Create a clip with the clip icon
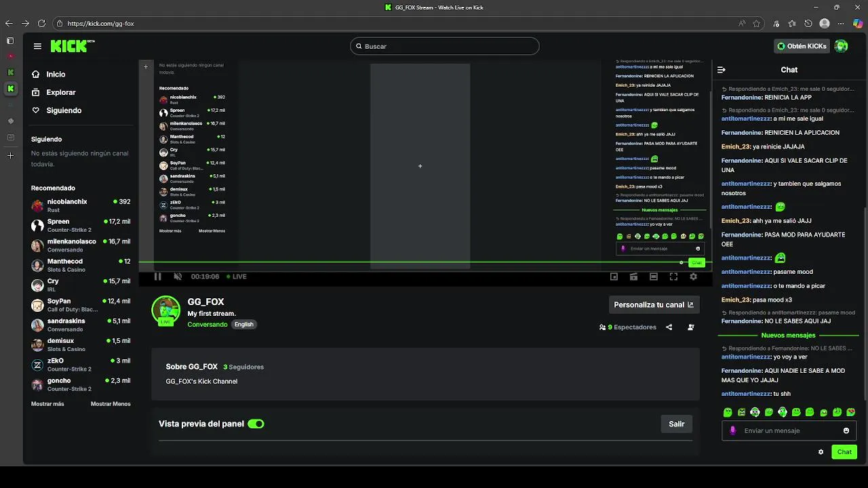The image size is (868, 488). 633,277
